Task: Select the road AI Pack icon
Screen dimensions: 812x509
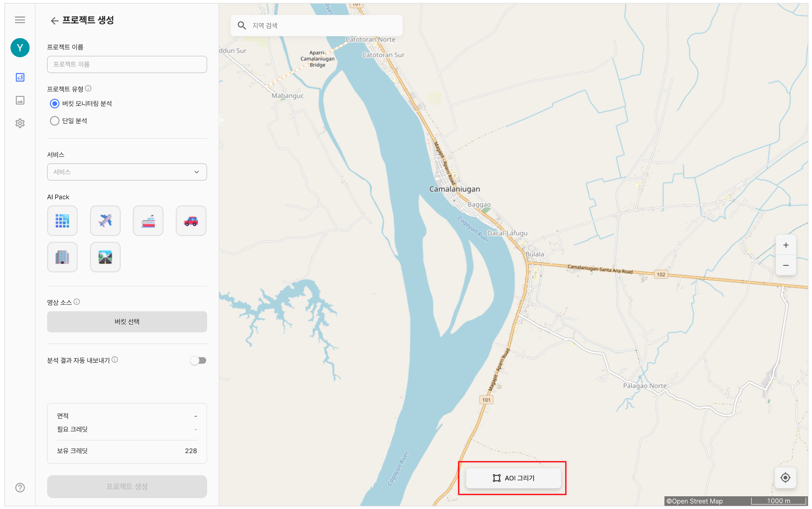Action: (x=105, y=257)
